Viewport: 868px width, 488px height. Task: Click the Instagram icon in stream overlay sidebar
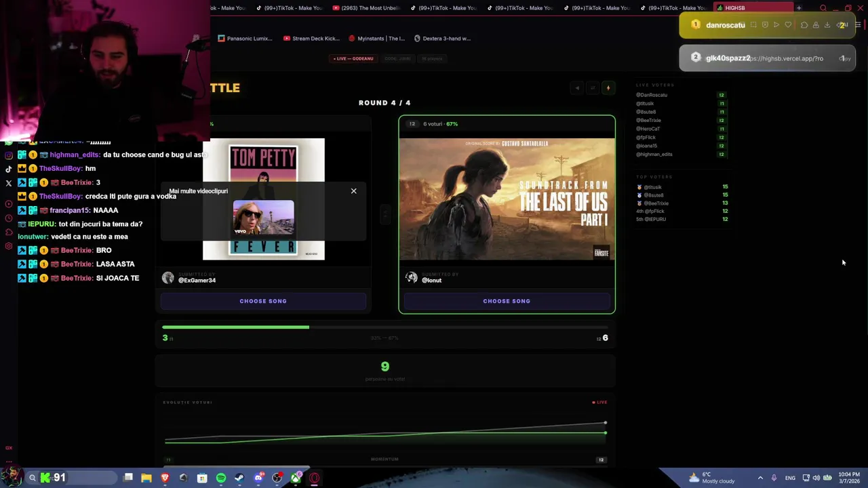point(9,155)
